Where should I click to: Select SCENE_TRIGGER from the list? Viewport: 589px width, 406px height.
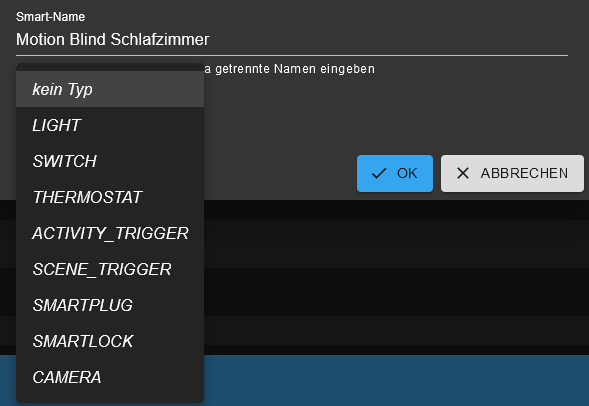click(110, 269)
